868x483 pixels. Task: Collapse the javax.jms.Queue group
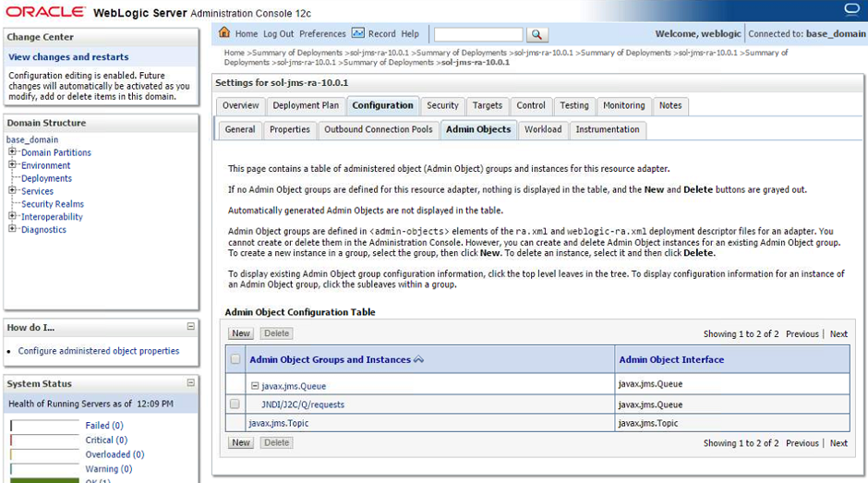tap(255, 386)
